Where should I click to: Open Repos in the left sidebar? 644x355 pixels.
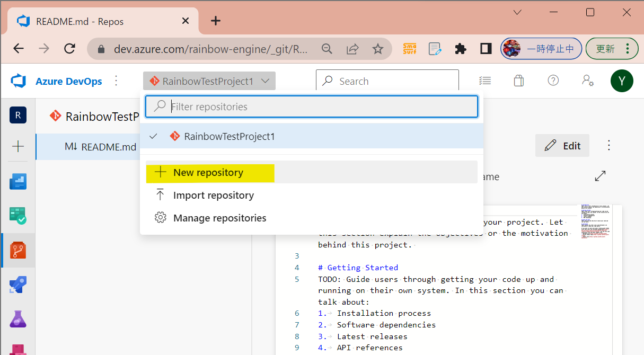point(18,250)
